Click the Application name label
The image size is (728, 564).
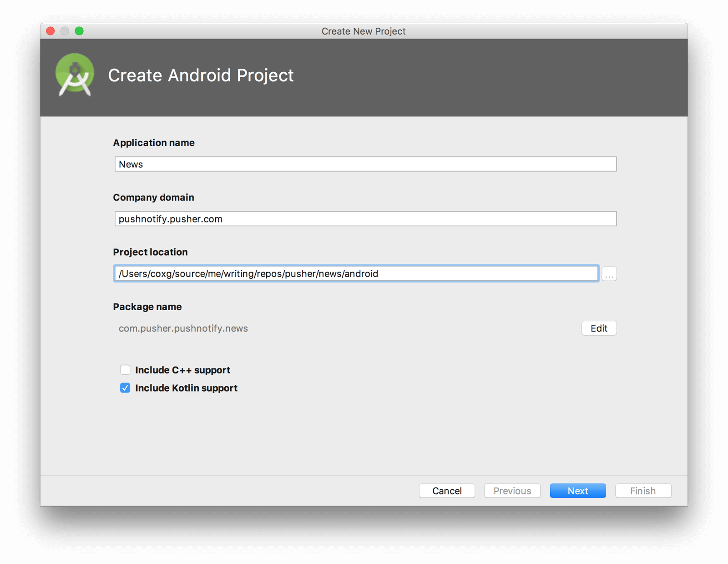pyautogui.click(x=154, y=142)
